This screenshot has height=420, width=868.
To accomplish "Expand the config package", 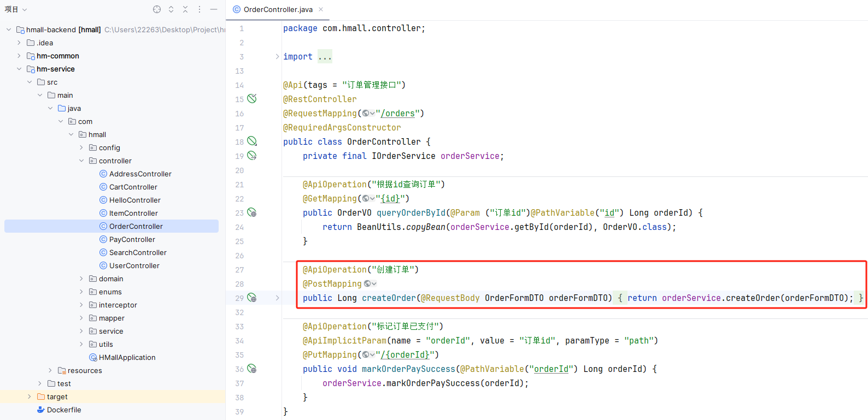I will pyautogui.click(x=81, y=147).
